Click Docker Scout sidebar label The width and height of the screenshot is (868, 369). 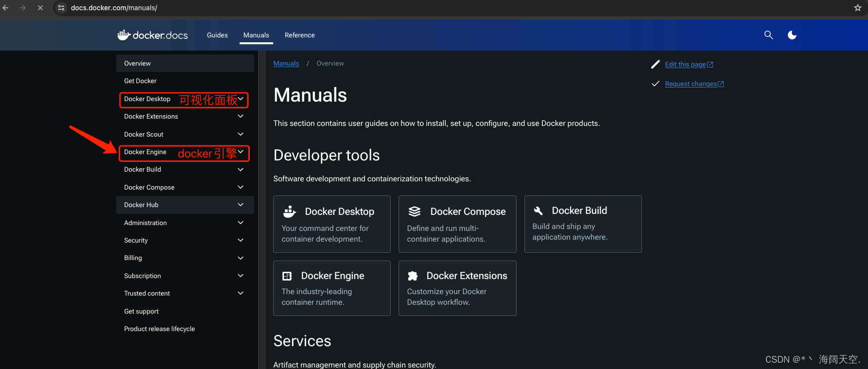tap(144, 134)
